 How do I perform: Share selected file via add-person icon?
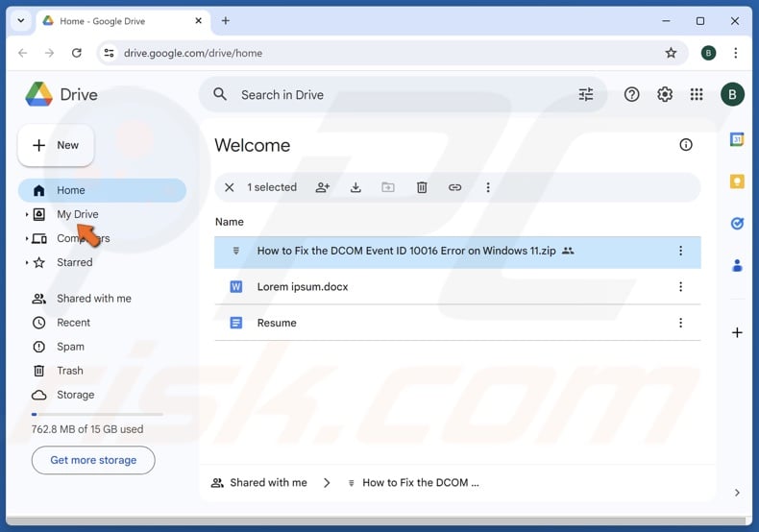(x=323, y=187)
